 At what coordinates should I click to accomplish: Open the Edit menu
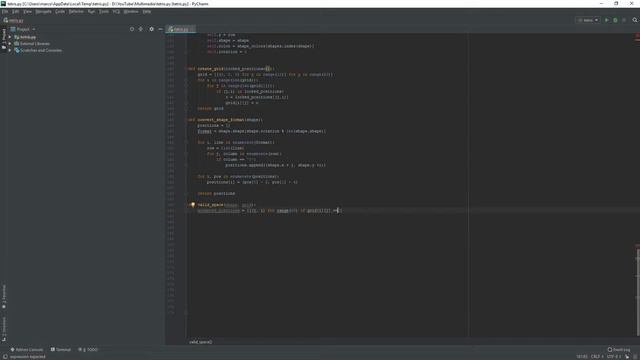point(16,11)
